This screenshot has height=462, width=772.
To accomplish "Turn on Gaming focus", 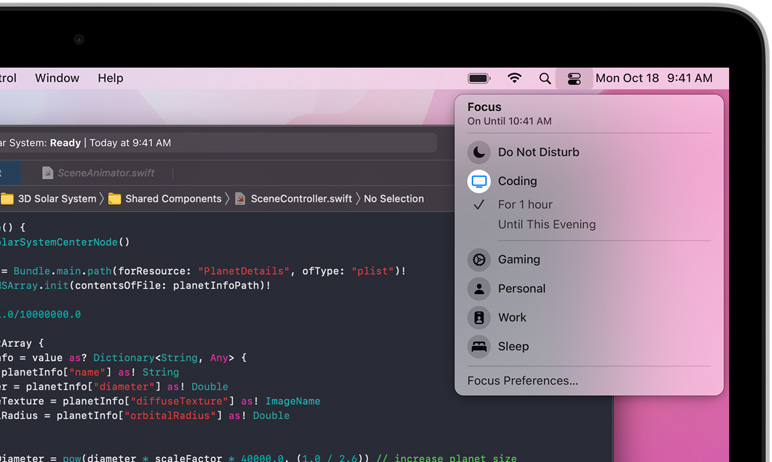I will tap(519, 260).
